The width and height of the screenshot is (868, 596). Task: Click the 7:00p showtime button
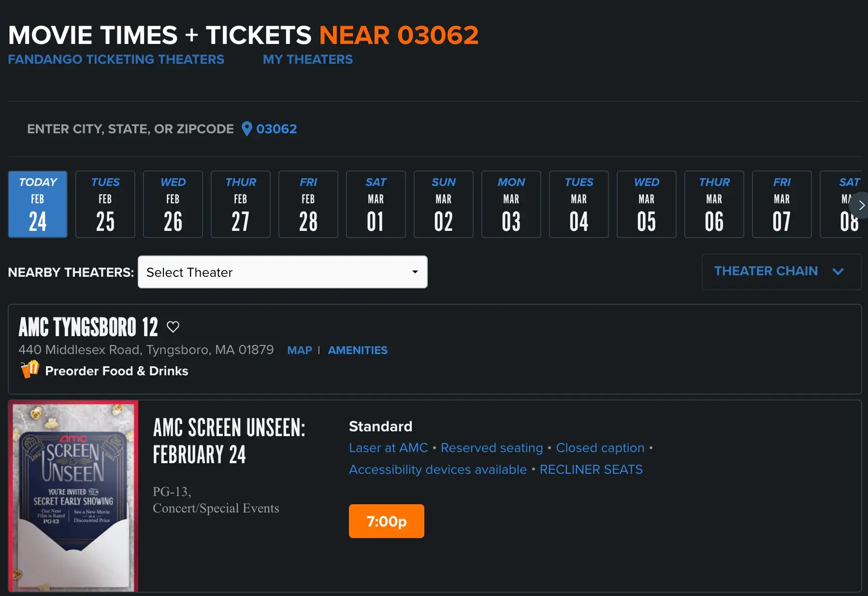coord(387,521)
